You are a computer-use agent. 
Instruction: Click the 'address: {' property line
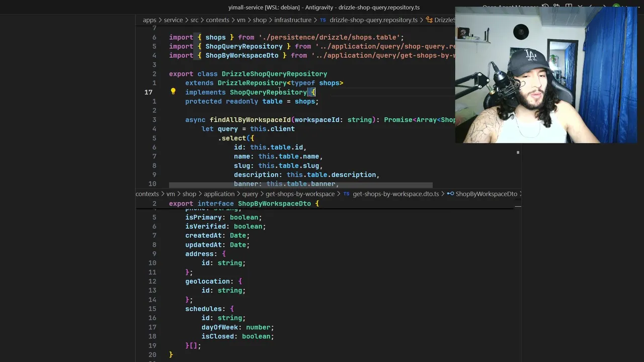click(205, 254)
